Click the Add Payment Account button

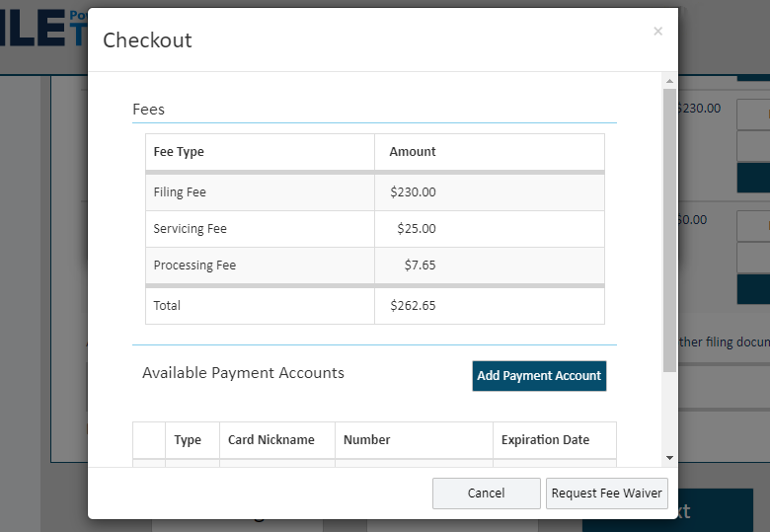[x=539, y=376]
